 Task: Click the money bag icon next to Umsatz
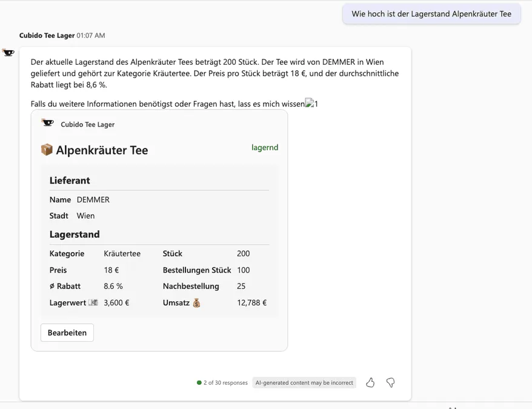(x=196, y=303)
